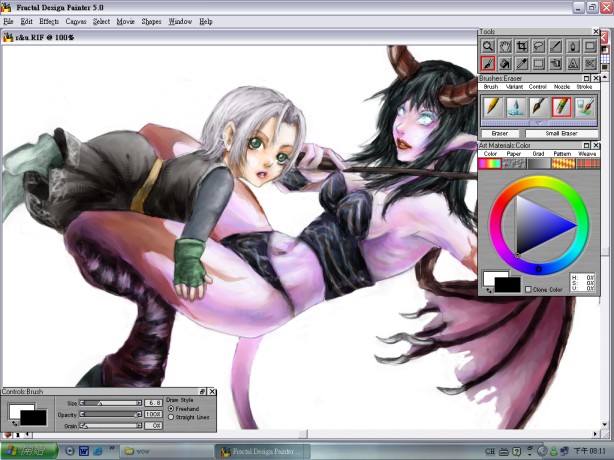The image size is (614, 460).
Task: Open the Select menu
Action: click(101, 22)
